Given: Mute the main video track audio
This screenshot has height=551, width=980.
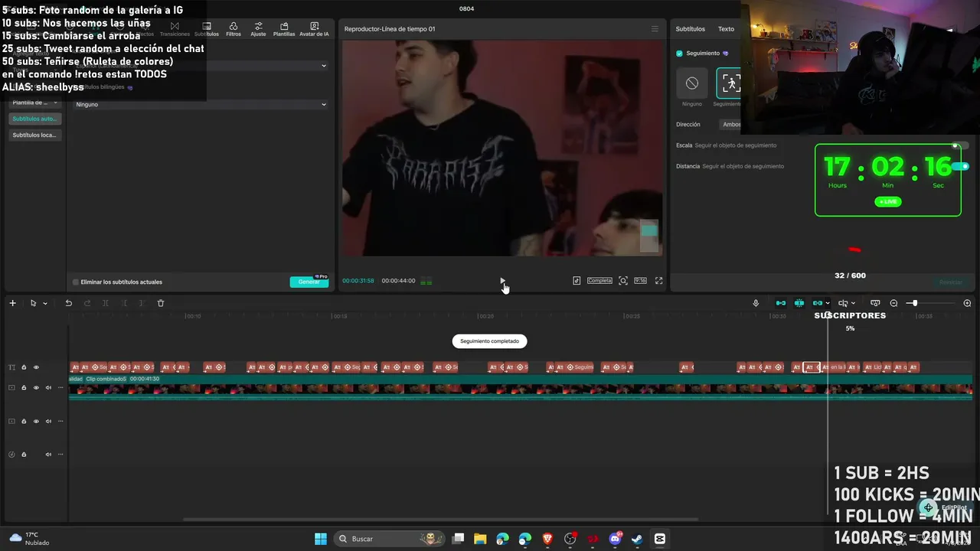Looking at the screenshot, I should (48, 388).
